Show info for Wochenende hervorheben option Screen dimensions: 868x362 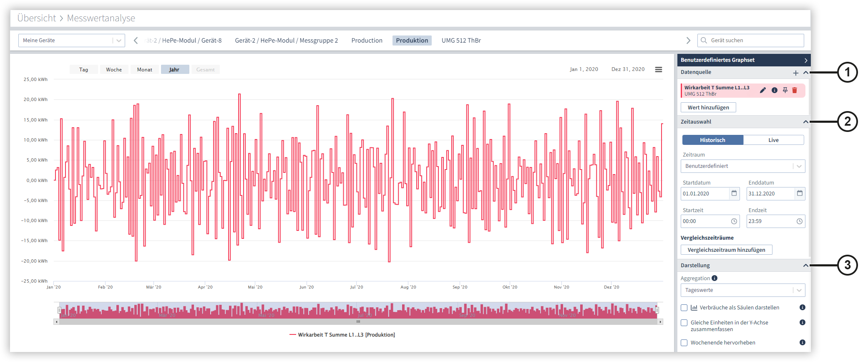(802, 342)
